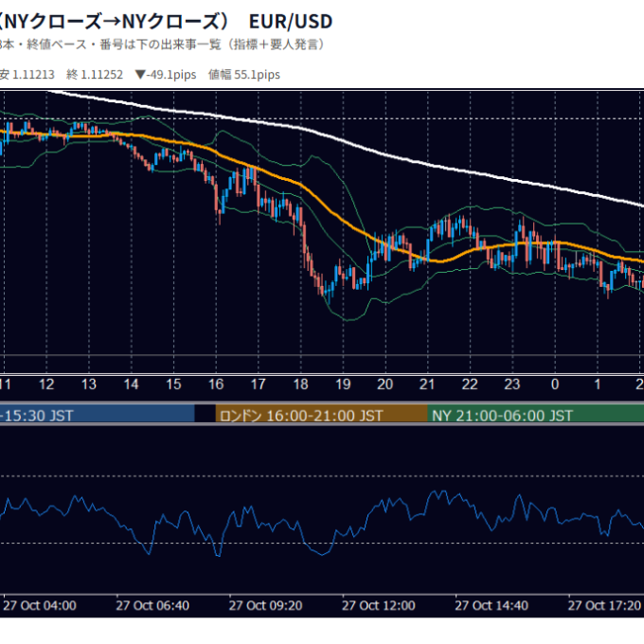Viewport: 644px width, 644px height.
Task: Click the hour label 15 on axis
Action: click(x=173, y=385)
